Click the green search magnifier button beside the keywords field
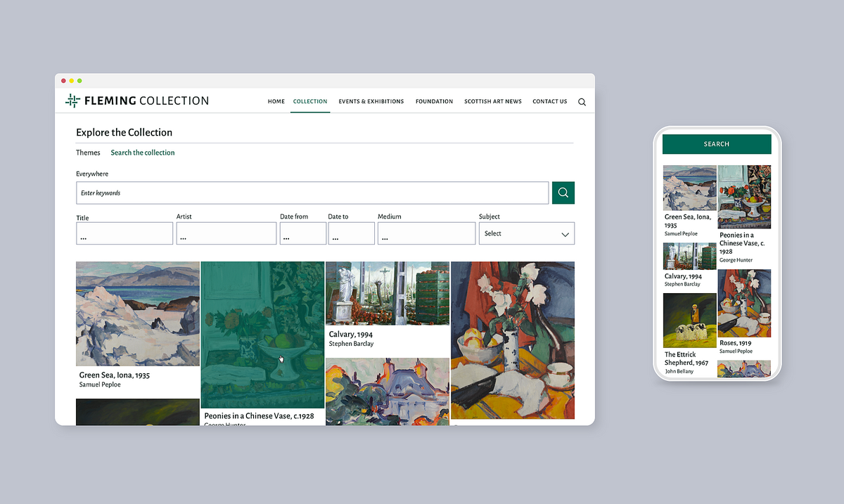This screenshot has height=504, width=844. (563, 193)
